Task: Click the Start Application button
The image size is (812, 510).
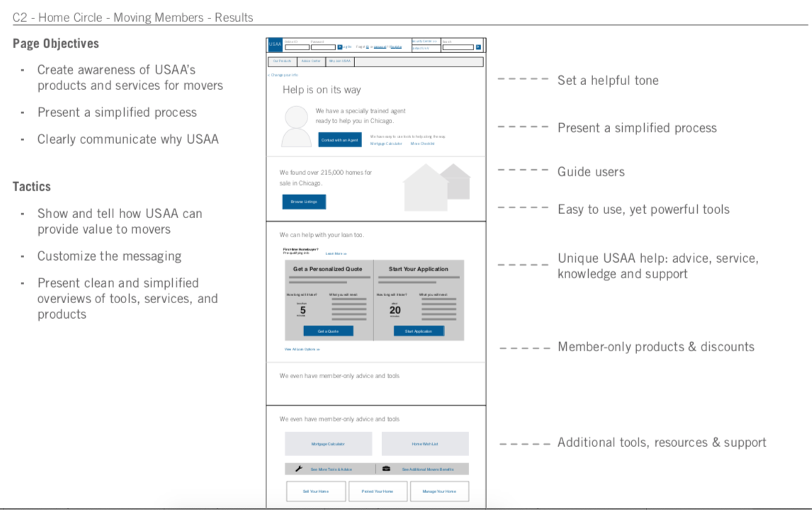Action: [x=419, y=331]
